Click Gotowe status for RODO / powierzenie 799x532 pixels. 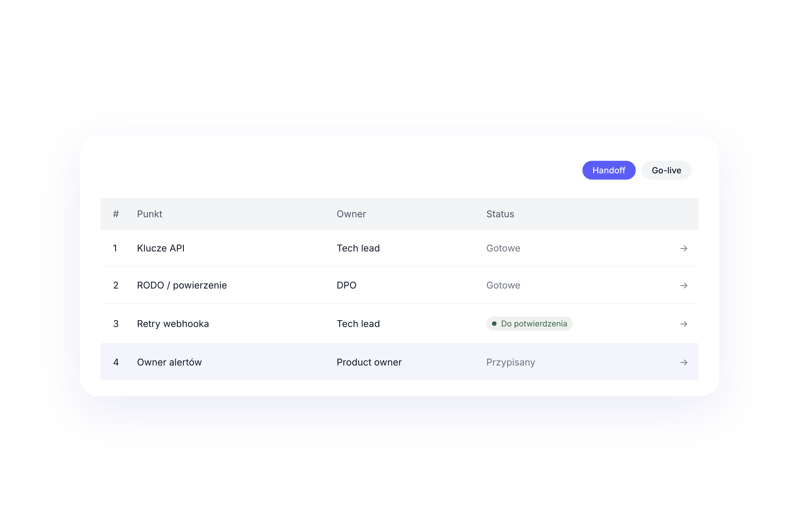coord(503,285)
